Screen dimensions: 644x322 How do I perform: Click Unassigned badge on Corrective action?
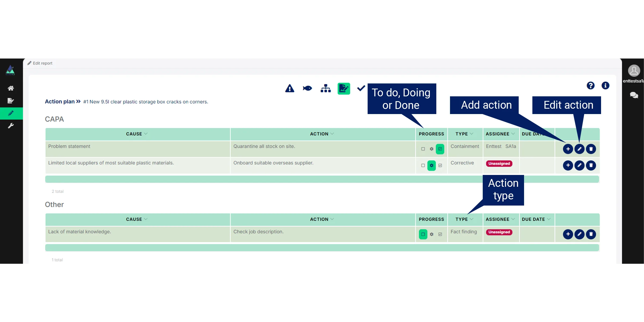coord(499,164)
